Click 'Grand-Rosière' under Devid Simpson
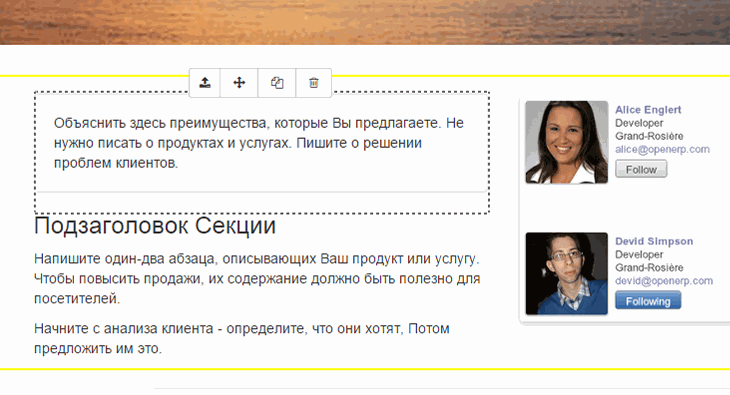The width and height of the screenshot is (730, 395). point(649,267)
